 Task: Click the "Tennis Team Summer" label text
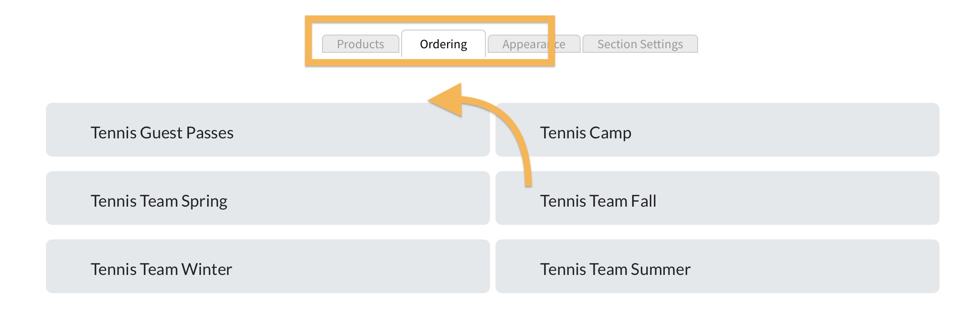615,269
